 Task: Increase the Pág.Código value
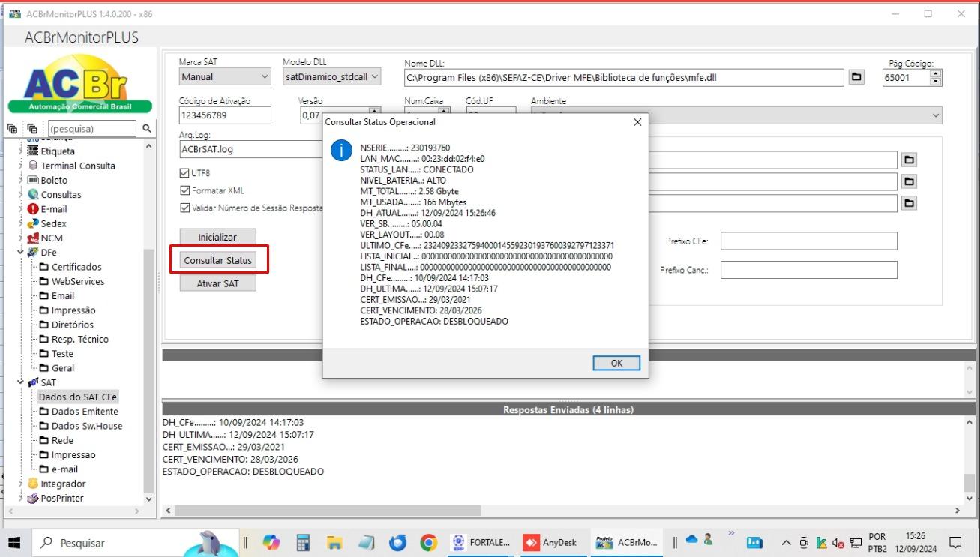pyautogui.click(x=935, y=73)
